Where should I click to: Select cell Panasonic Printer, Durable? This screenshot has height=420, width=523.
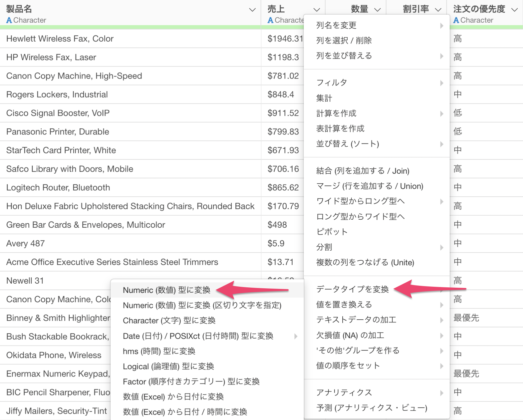pos(58,132)
